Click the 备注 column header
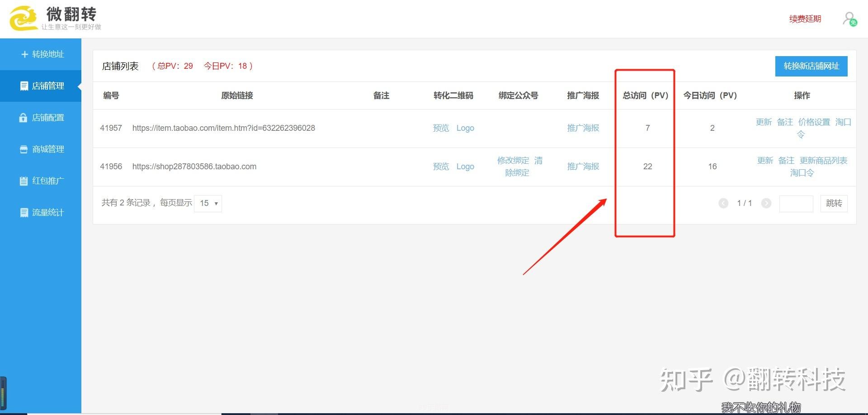Viewport: 868px width, 415px height. (x=381, y=95)
